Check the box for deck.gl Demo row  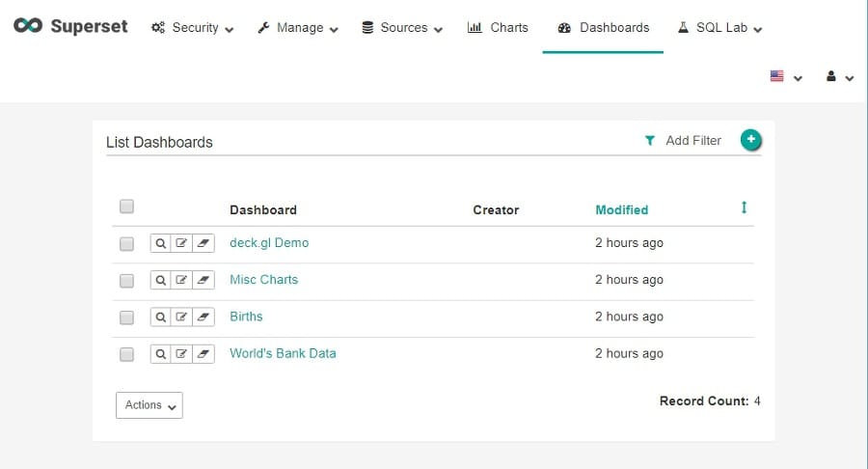pos(126,244)
